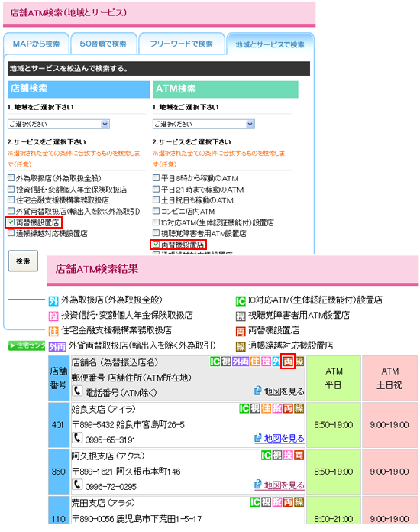Click the brown 繰 legend icon
The height and width of the screenshot is (532, 420).
click(241, 346)
